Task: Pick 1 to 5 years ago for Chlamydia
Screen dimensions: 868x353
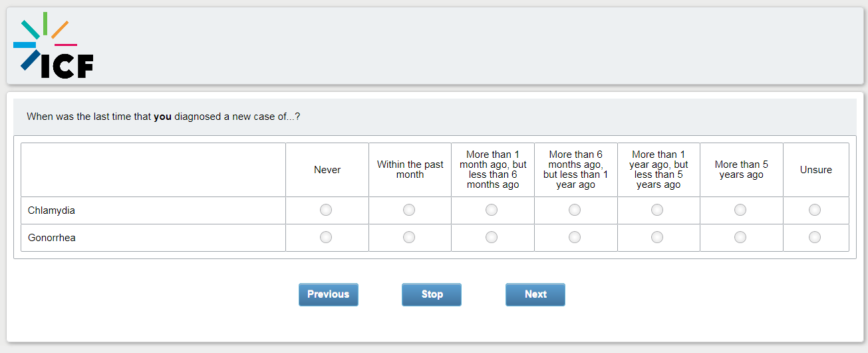Action: pyautogui.click(x=657, y=210)
